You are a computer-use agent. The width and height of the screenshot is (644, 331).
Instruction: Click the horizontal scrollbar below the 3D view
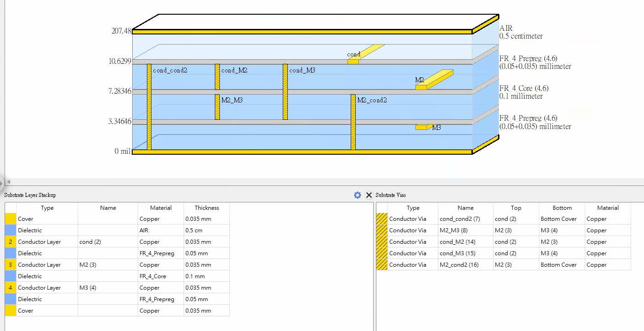tap(324, 182)
